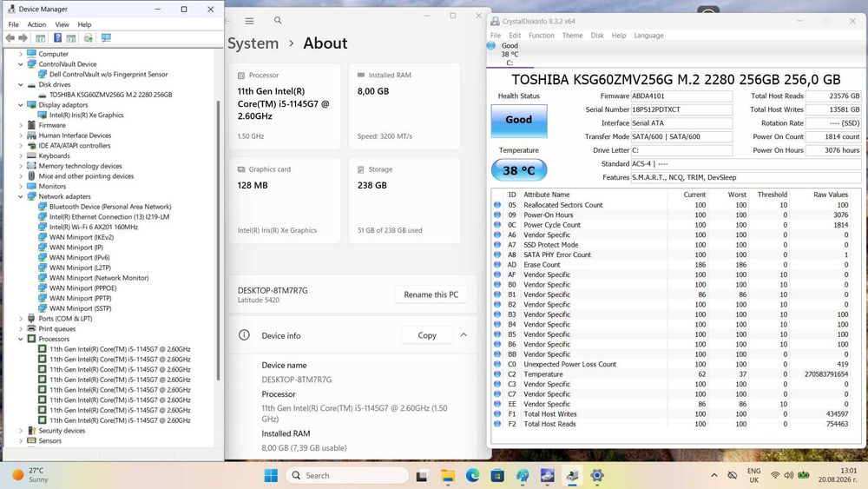868x489 pixels.
Task: Select TOSHIBA KSG60ZMV256G disk drive entry
Action: click(x=111, y=95)
